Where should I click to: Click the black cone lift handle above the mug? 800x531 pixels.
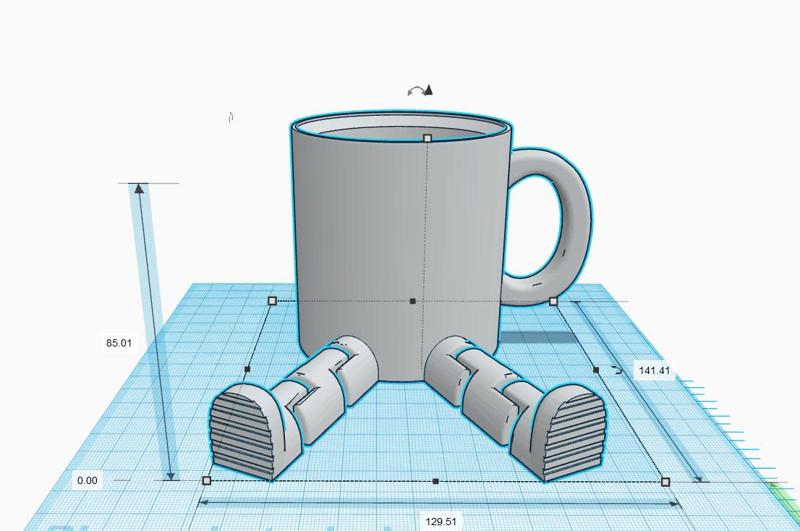(x=429, y=90)
